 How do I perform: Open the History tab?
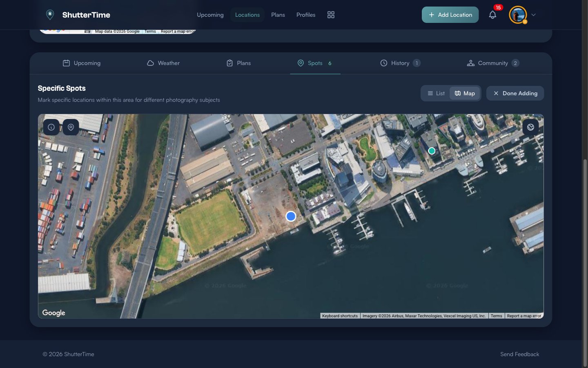click(400, 63)
